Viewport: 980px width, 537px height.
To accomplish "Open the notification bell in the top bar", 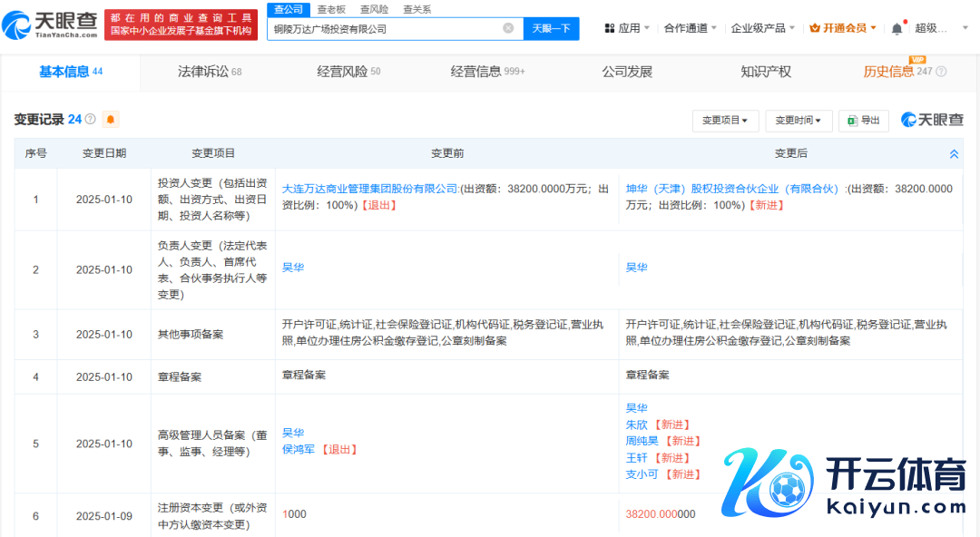I will (x=897, y=28).
